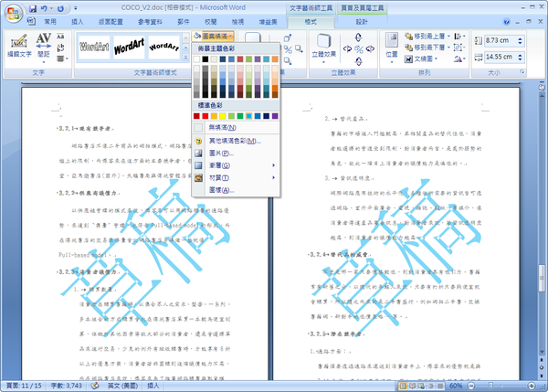Viewport: 548px width, 392px height.
Task: Choose 圖樣 (Pattern) fill option
Action: click(x=236, y=190)
